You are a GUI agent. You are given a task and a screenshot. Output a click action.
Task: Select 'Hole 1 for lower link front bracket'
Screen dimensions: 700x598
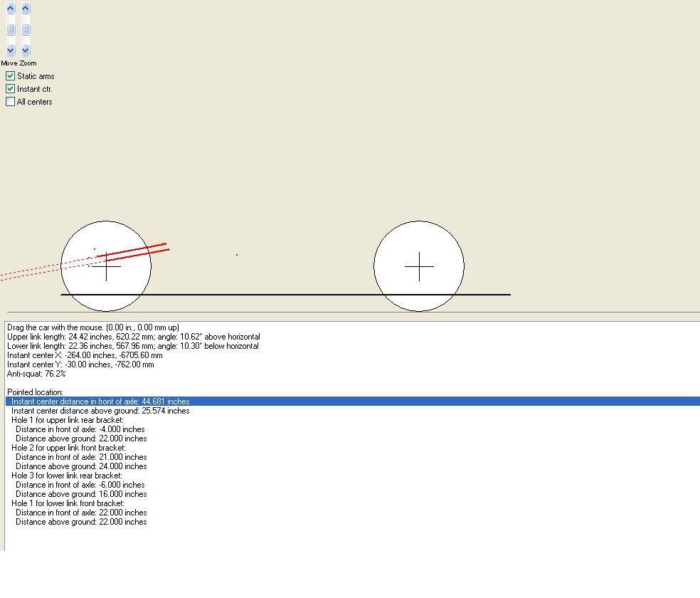click(x=68, y=503)
